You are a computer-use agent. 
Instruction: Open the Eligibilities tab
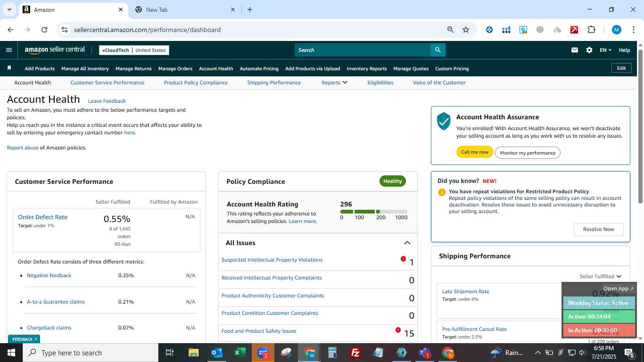pyautogui.click(x=380, y=82)
